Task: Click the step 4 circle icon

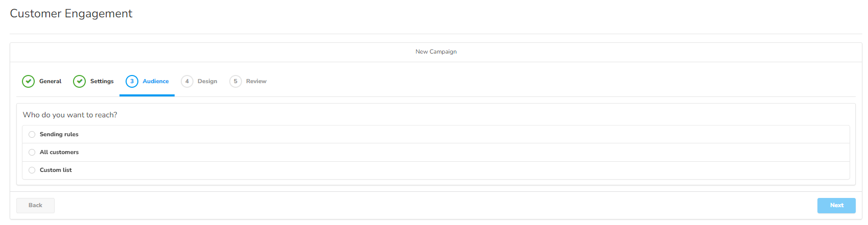Action: [187, 81]
